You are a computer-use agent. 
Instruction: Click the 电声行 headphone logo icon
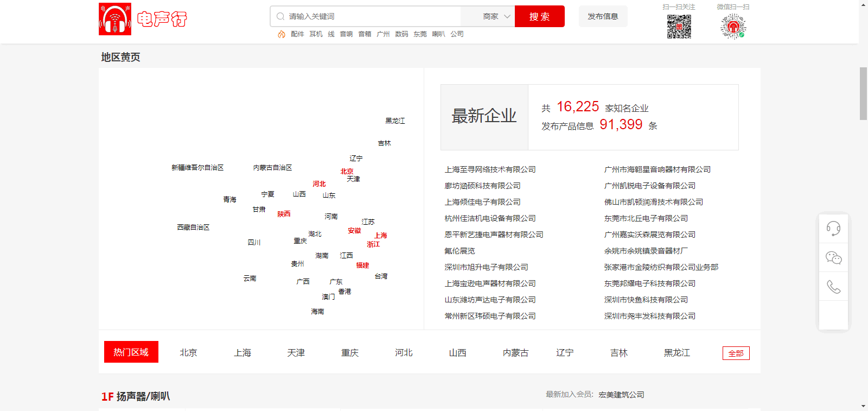pyautogui.click(x=115, y=19)
